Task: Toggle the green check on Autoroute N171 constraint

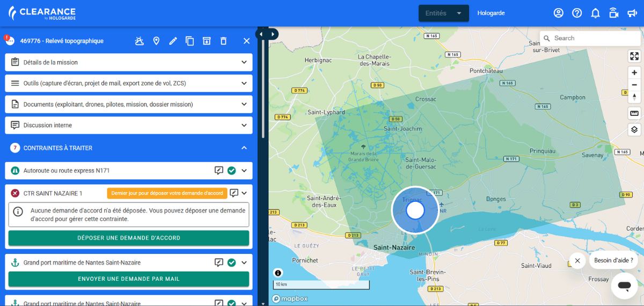Action: pyautogui.click(x=231, y=171)
